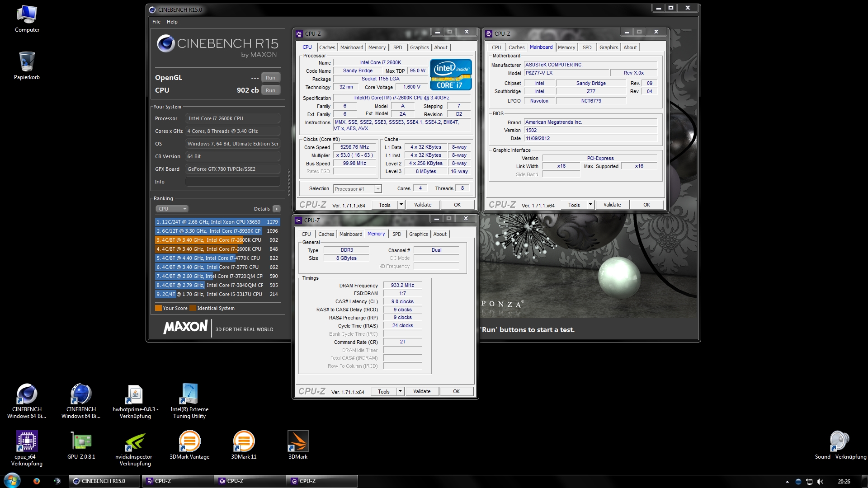Open the File menu in Cinebench

click(x=156, y=22)
